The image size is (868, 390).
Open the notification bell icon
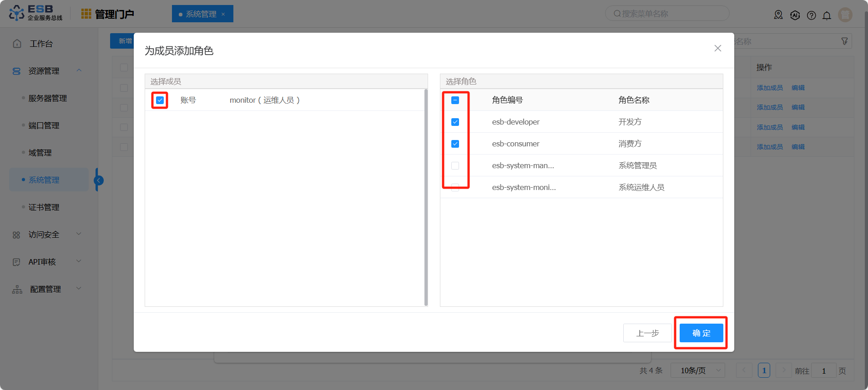click(x=827, y=15)
